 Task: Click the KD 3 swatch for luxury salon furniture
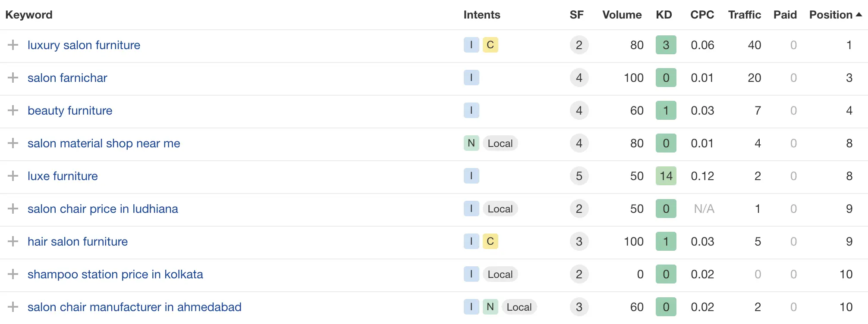tap(666, 45)
